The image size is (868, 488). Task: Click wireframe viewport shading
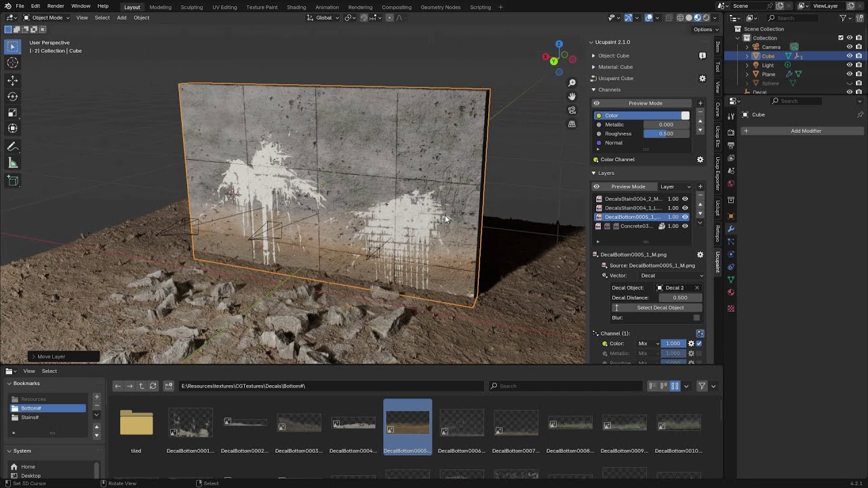click(x=680, y=18)
